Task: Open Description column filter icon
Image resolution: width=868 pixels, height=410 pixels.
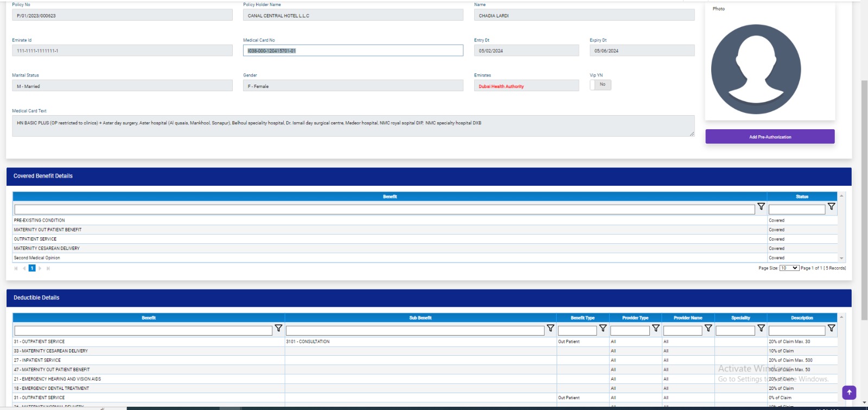Action: 831,328
